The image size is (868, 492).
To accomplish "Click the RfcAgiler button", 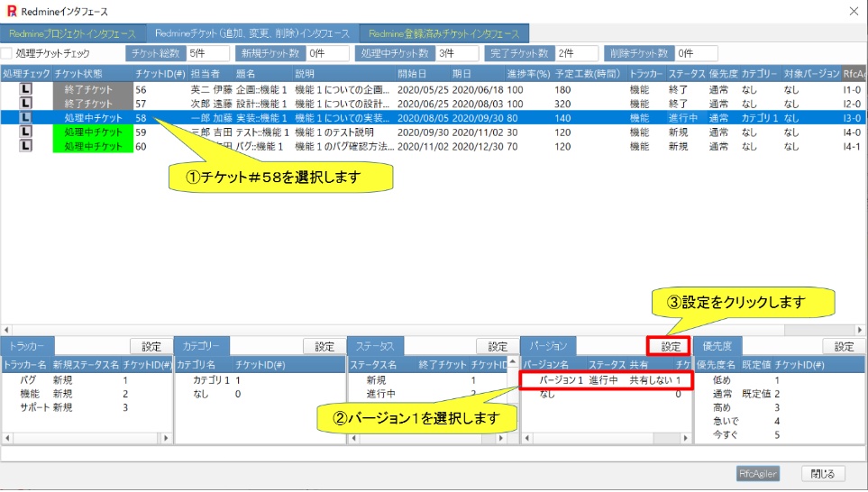I will (758, 474).
